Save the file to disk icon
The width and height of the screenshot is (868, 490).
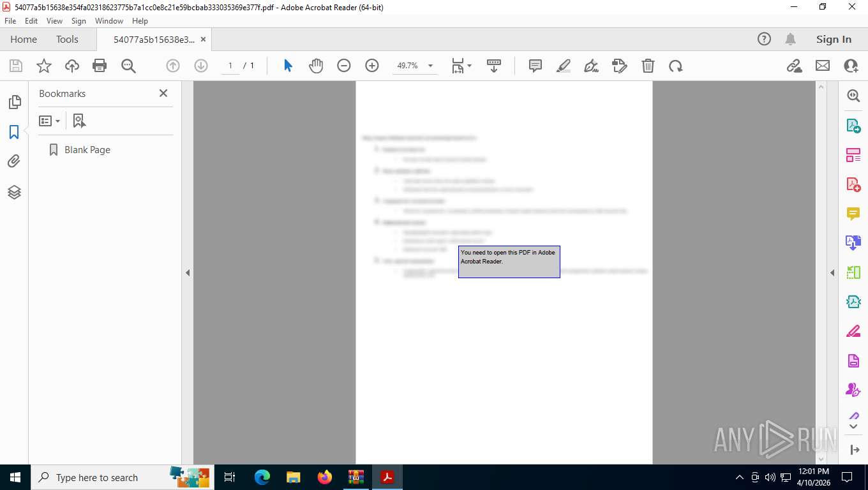point(16,66)
